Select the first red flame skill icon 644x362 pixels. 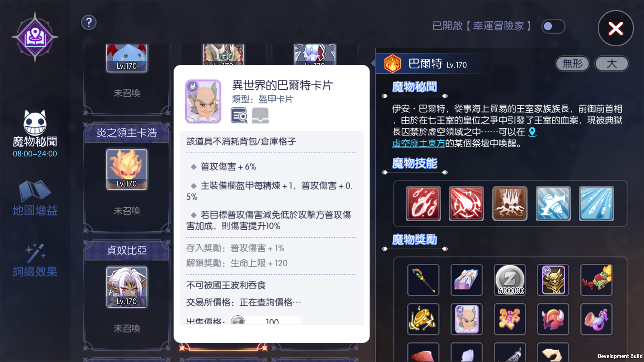[423, 204]
